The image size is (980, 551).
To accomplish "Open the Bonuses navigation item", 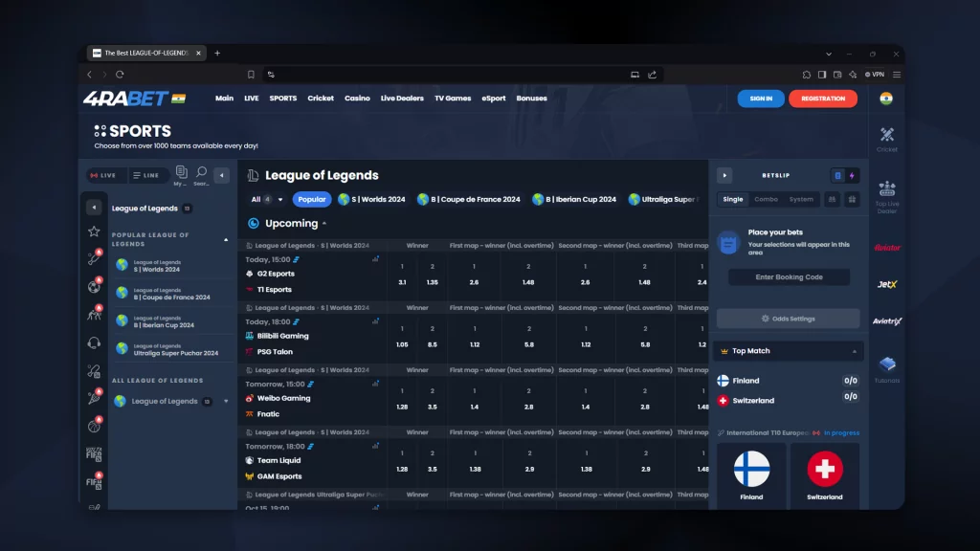I will coord(531,99).
